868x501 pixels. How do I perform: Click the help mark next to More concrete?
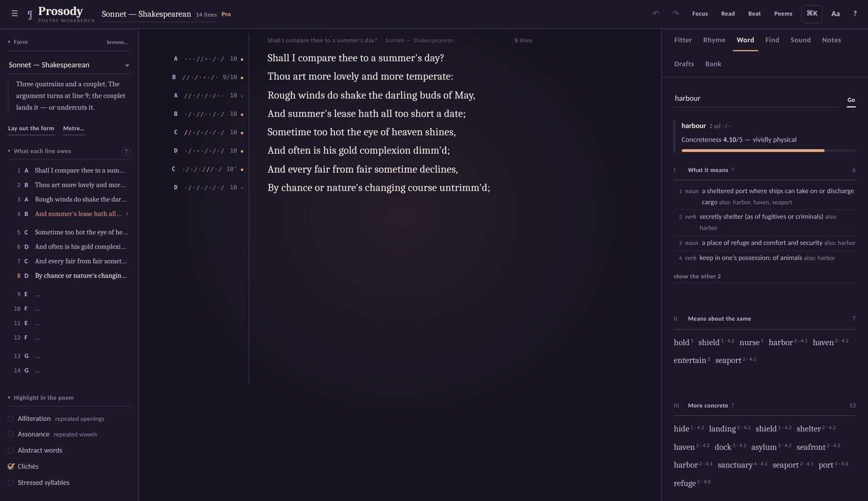732,406
